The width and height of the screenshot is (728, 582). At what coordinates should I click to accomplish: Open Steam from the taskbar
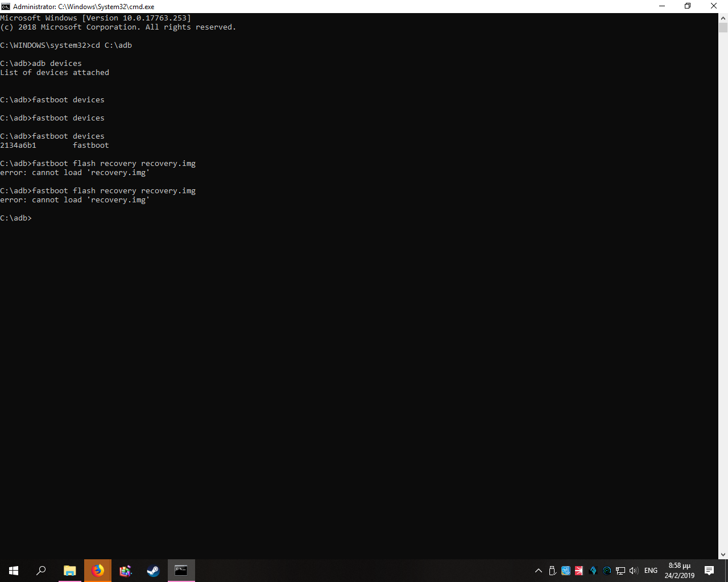click(154, 571)
